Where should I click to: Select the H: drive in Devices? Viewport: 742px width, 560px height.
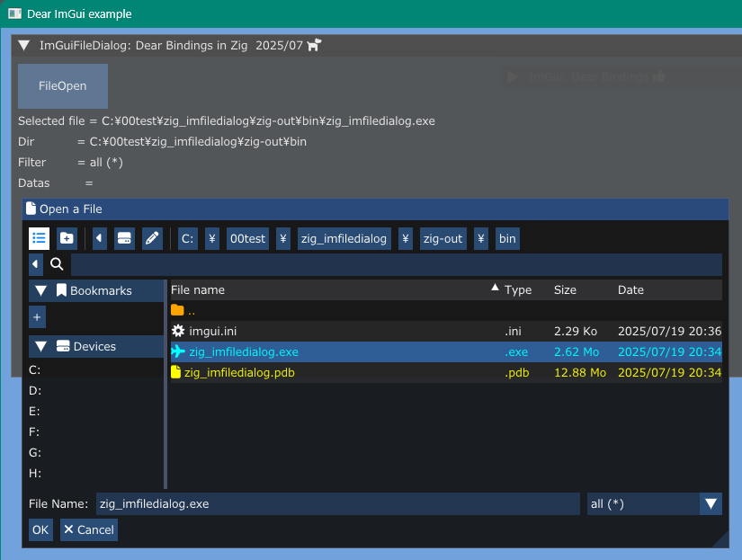(x=35, y=474)
